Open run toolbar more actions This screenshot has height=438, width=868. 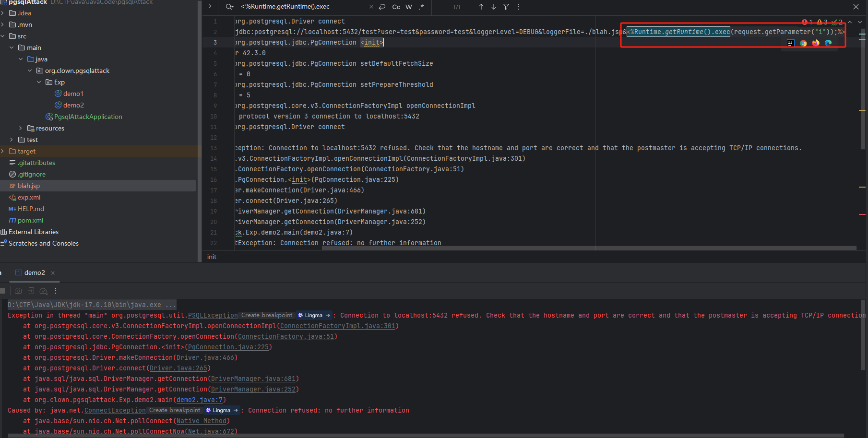[56, 291]
